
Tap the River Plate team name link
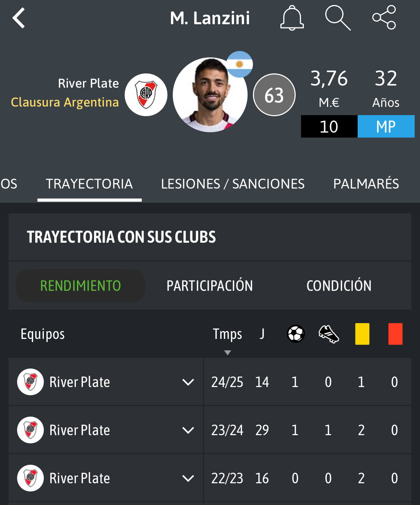click(88, 83)
